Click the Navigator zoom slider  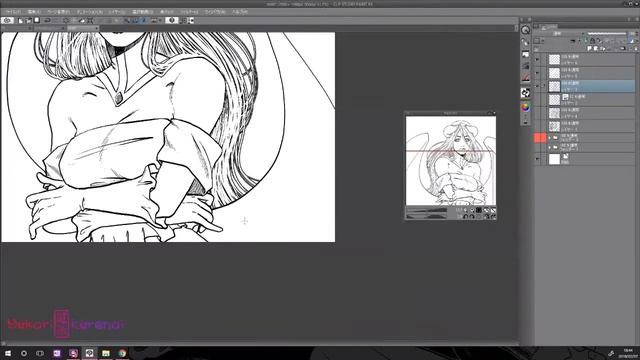tap(428, 210)
